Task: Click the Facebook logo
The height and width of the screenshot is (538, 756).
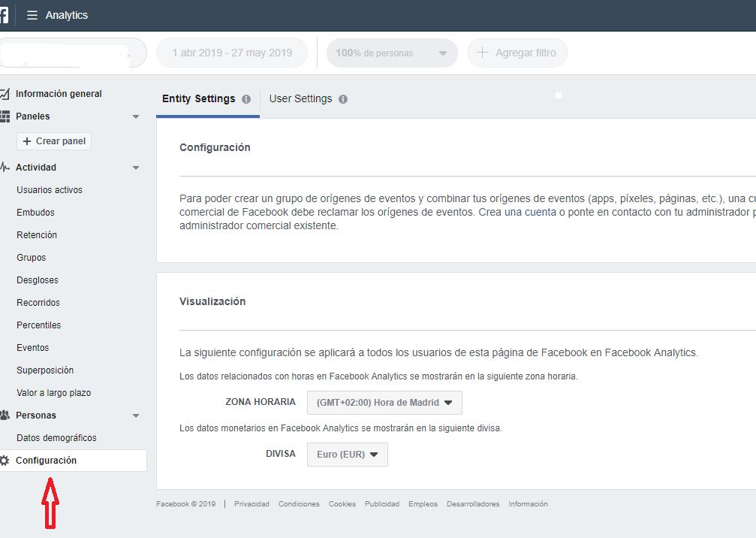Action: point(4,14)
